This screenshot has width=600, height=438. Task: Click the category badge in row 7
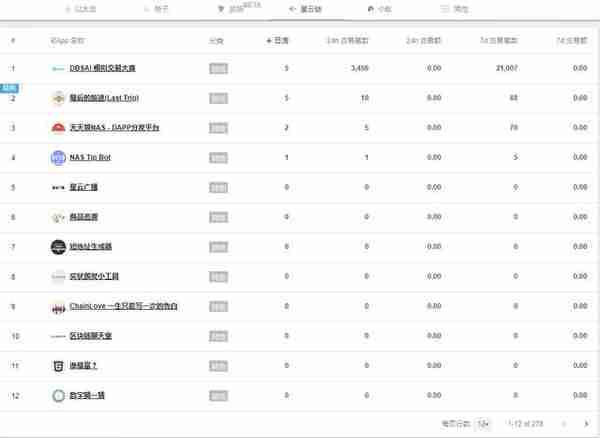(x=218, y=247)
